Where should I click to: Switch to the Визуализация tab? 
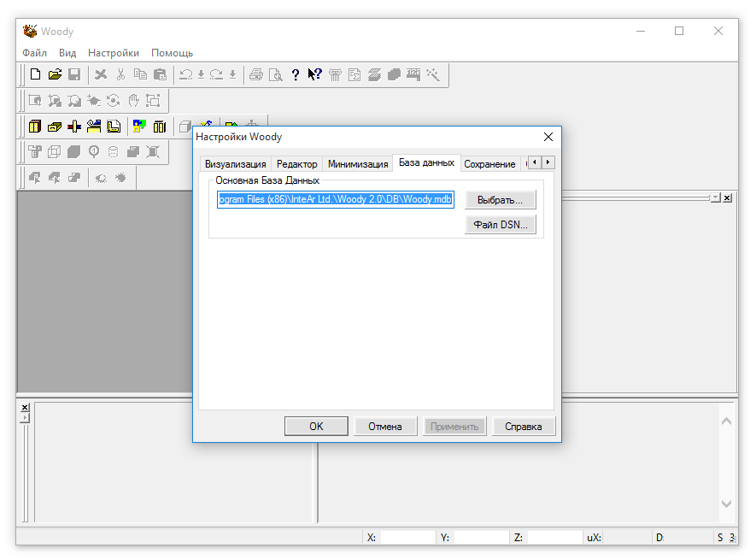pos(235,164)
